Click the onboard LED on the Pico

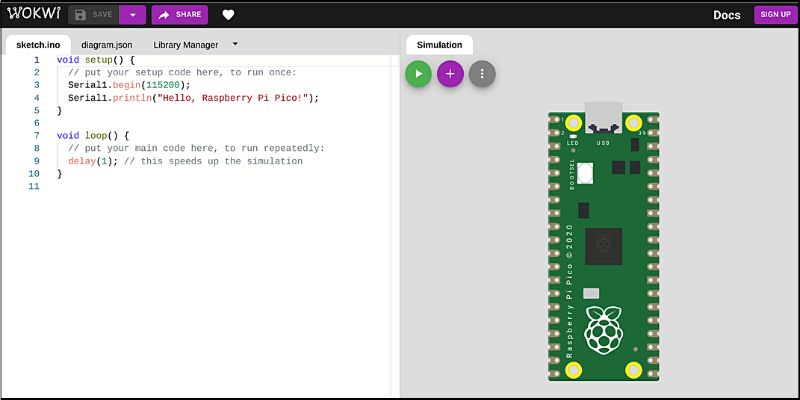pyautogui.click(x=573, y=137)
